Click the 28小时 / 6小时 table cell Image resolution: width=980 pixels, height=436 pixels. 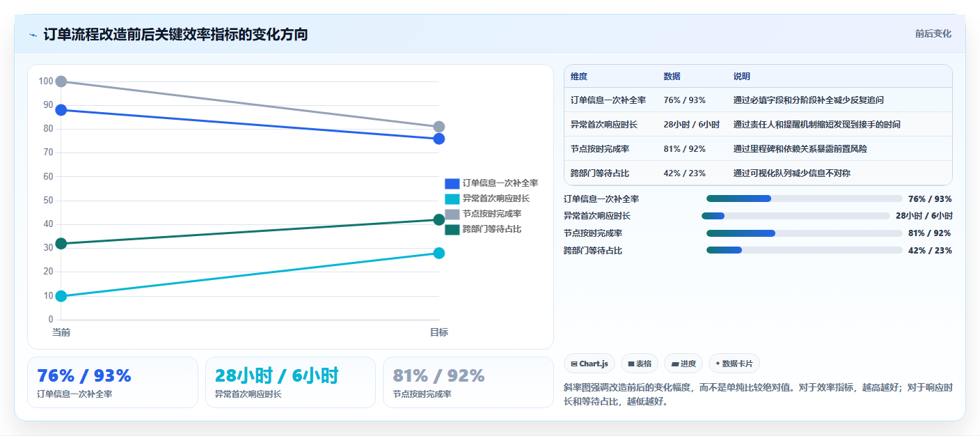(692, 125)
